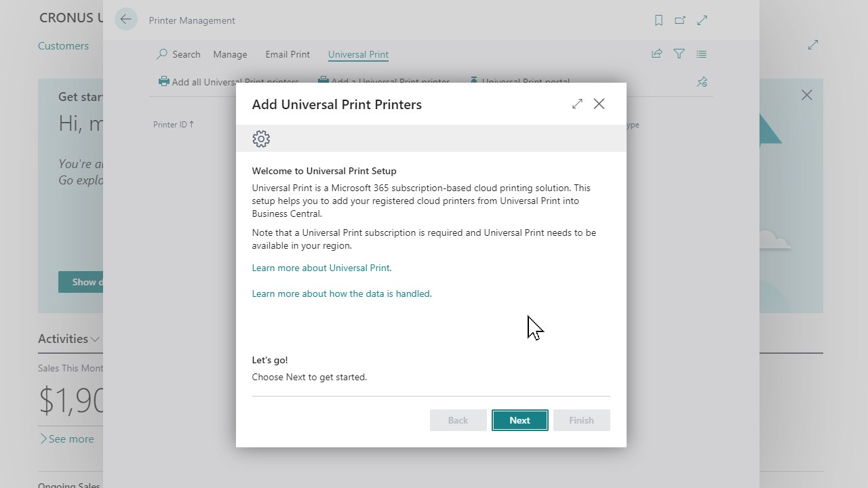Open the list view options icon
The image size is (868, 488).
point(701,54)
